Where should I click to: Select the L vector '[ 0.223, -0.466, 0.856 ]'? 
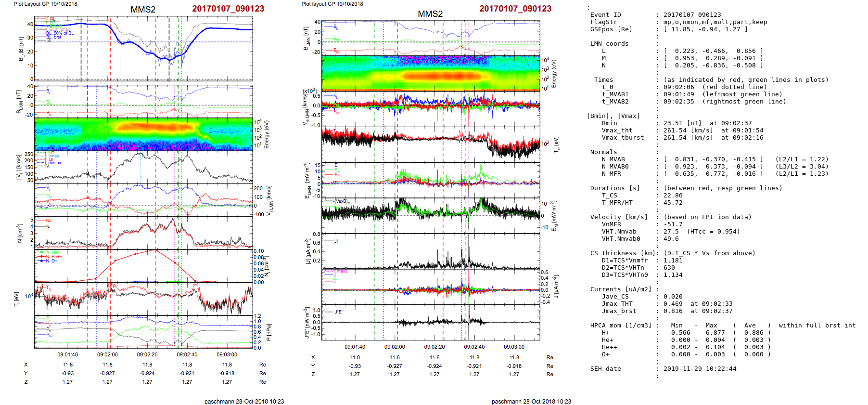pos(713,51)
